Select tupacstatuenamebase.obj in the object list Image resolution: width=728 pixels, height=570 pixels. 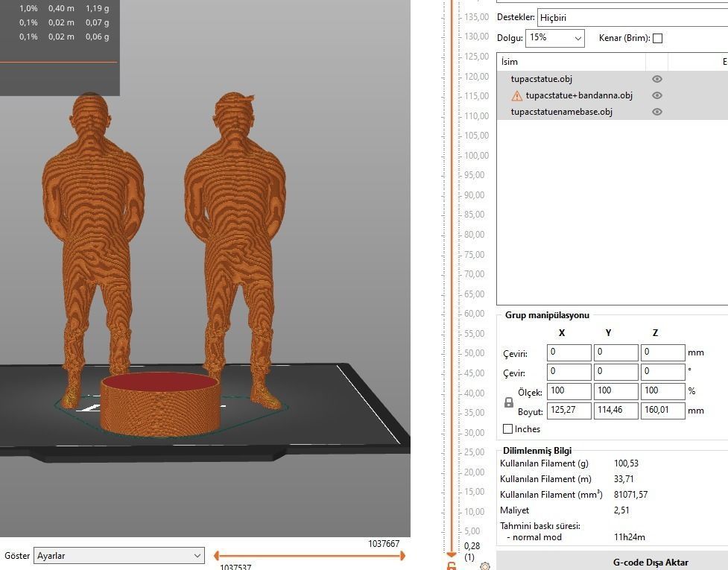[x=561, y=112]
